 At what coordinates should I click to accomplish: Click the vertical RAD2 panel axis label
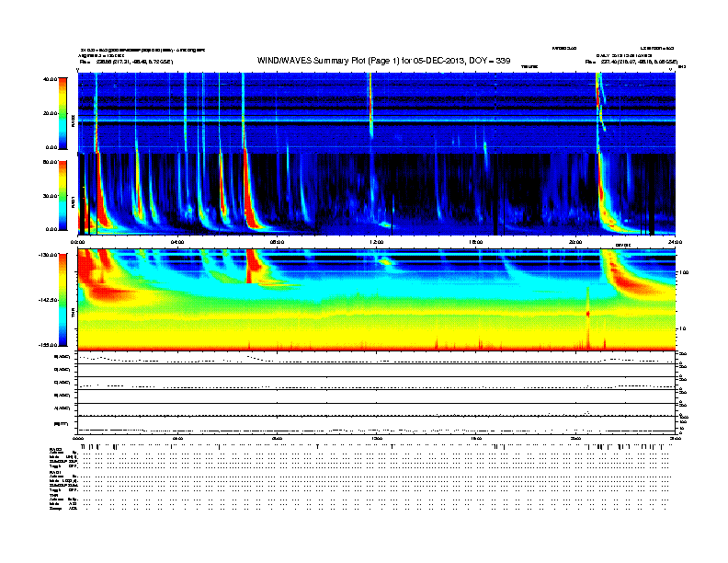[73, 121]
